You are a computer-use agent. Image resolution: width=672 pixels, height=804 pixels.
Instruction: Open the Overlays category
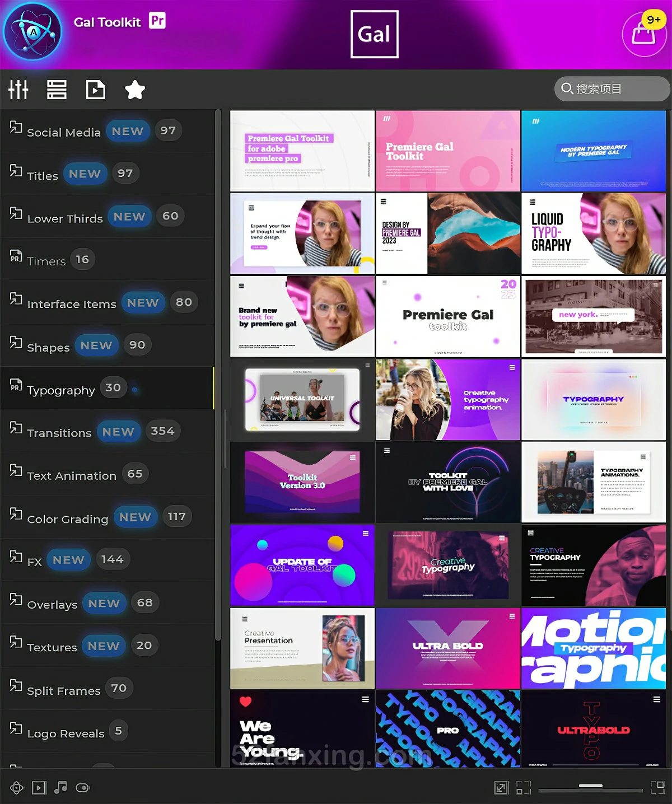click(x=107, y=603)
